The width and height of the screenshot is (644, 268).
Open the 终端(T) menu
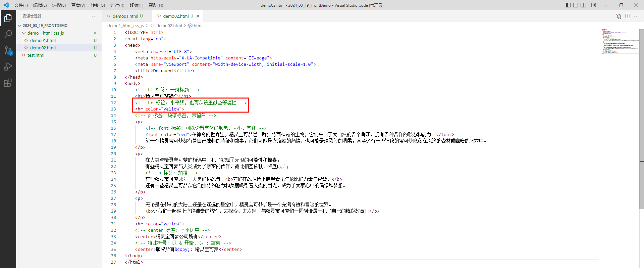(137, 5)
